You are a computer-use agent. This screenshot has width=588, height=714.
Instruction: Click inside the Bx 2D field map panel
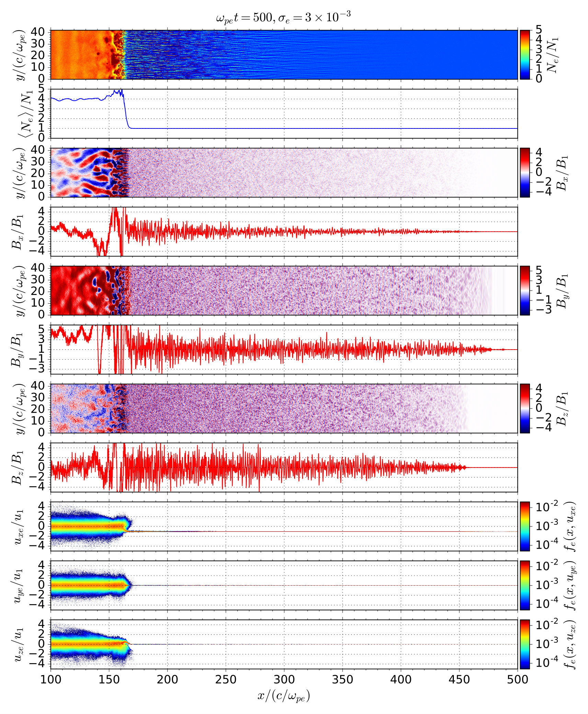click(x=284, y=172)
